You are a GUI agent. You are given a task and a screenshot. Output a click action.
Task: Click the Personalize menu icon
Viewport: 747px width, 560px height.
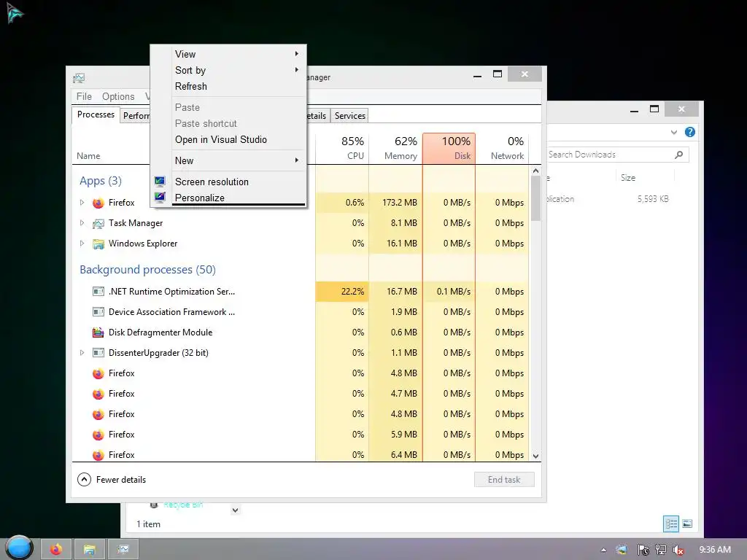tap(160, 197)
